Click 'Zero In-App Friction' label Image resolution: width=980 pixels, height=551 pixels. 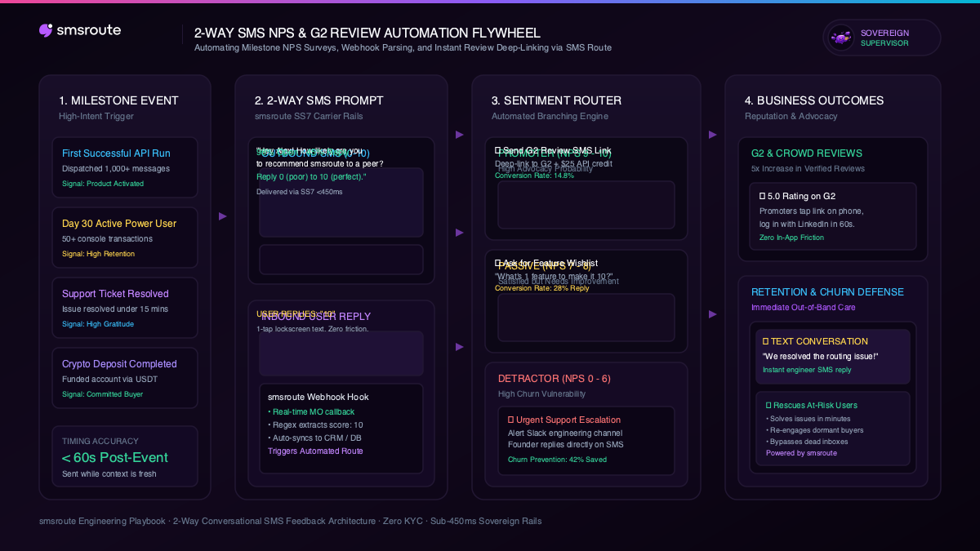click(x=792, y=238)
